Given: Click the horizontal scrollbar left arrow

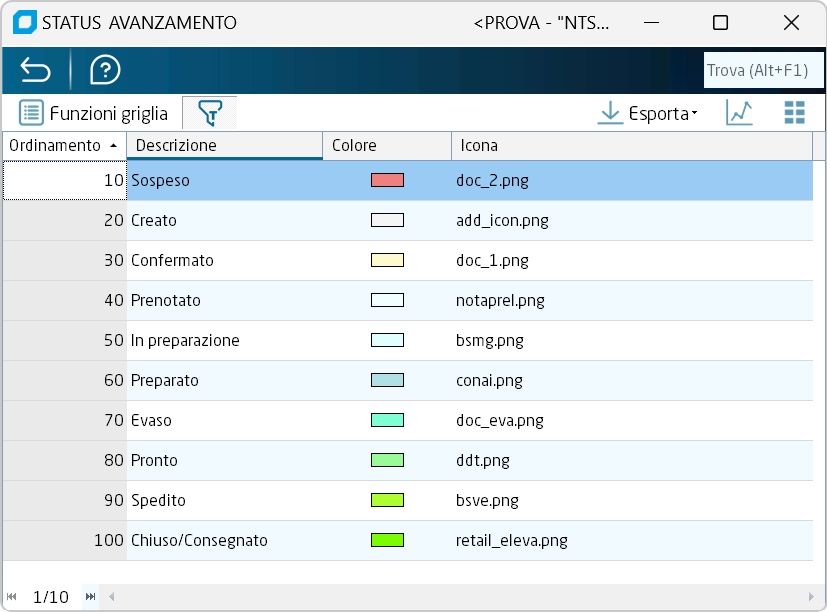Looking at the screenshot, I should (111, 597).
